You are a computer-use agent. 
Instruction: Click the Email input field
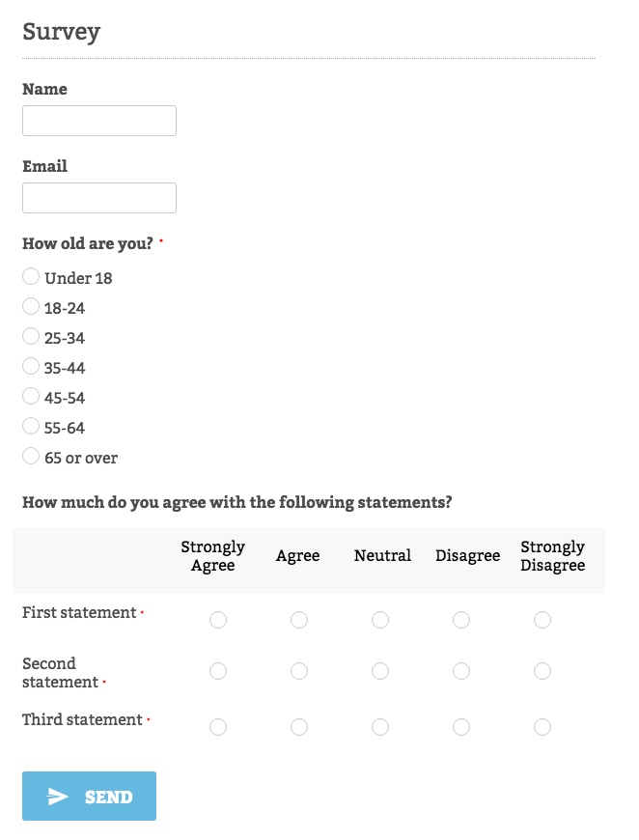pos(98,197)
